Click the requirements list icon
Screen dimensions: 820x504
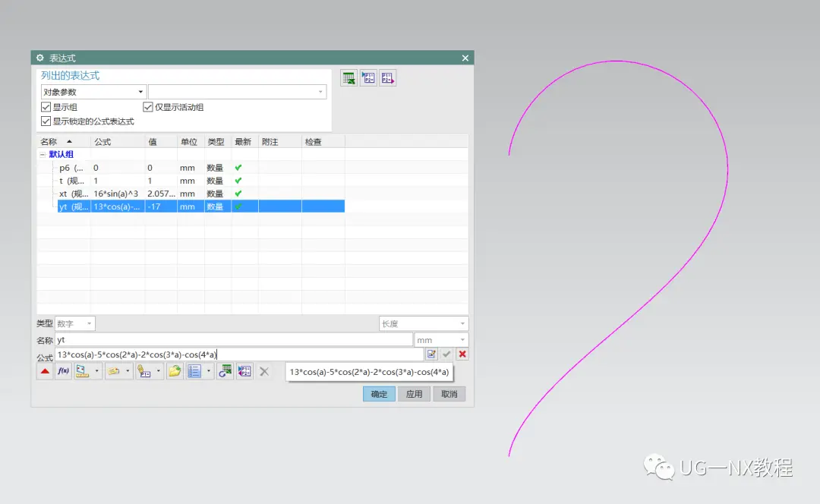194,372
